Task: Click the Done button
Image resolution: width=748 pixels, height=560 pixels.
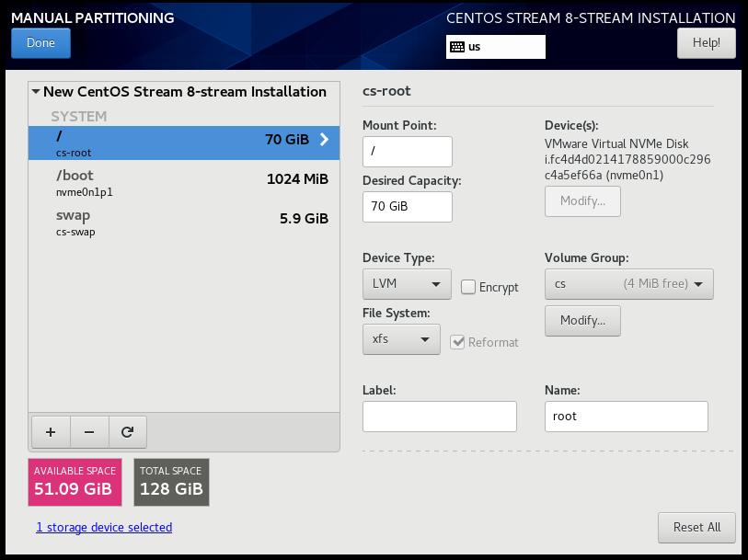Action: (41, 43)
